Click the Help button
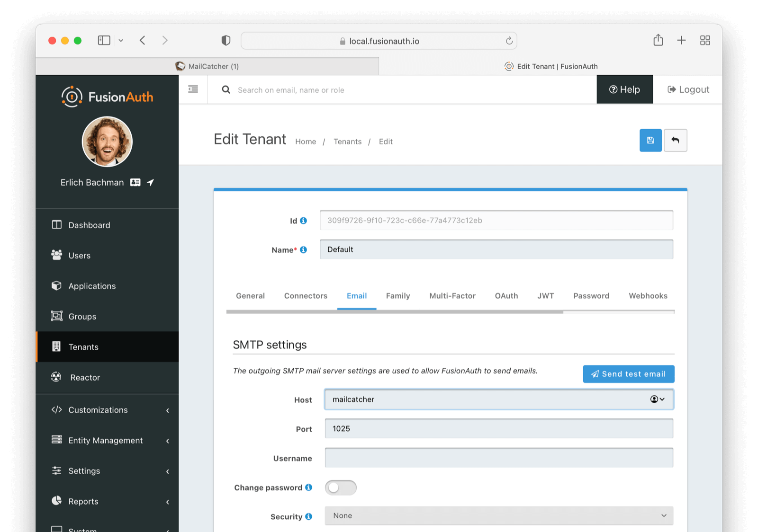The height and width of the screenshot is (532, 758). pyautogui.click(x=624, y=89)
